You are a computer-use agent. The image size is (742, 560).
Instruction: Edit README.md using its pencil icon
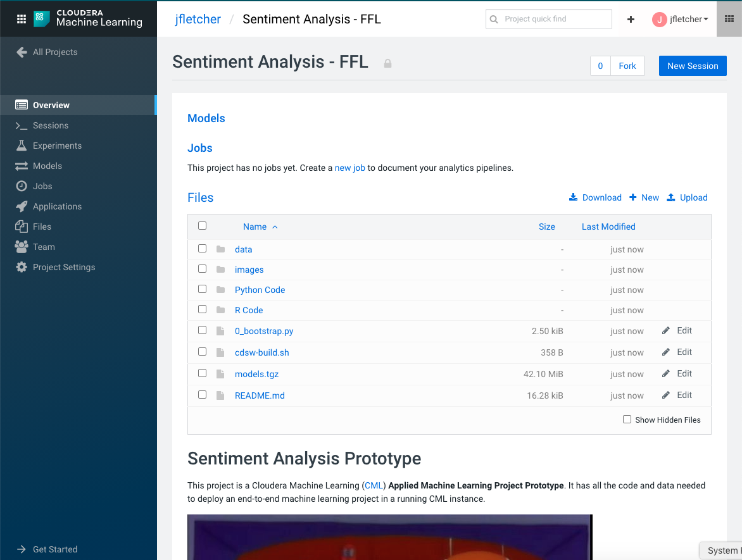tap(665, 395)
